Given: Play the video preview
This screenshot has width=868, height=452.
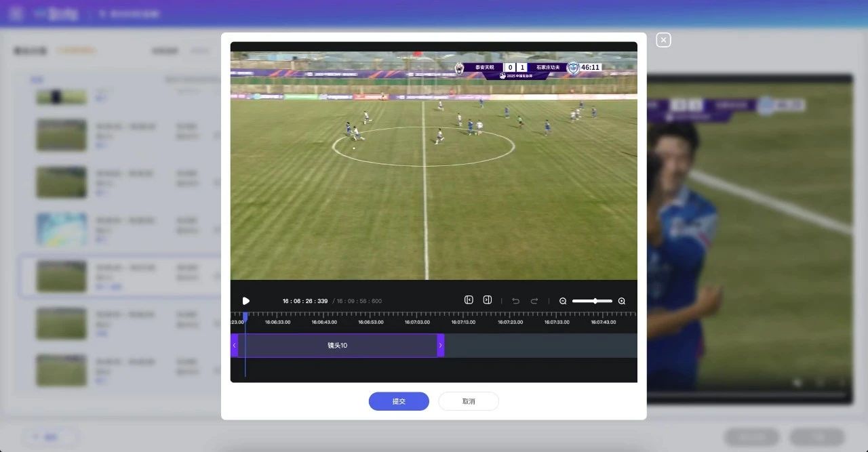Looking at the screenshot, I should pyautogui.click(x=246, y=301).
